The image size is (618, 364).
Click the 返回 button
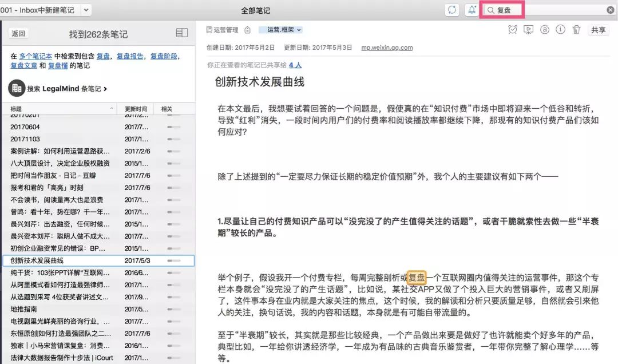(x=18, y=34)
